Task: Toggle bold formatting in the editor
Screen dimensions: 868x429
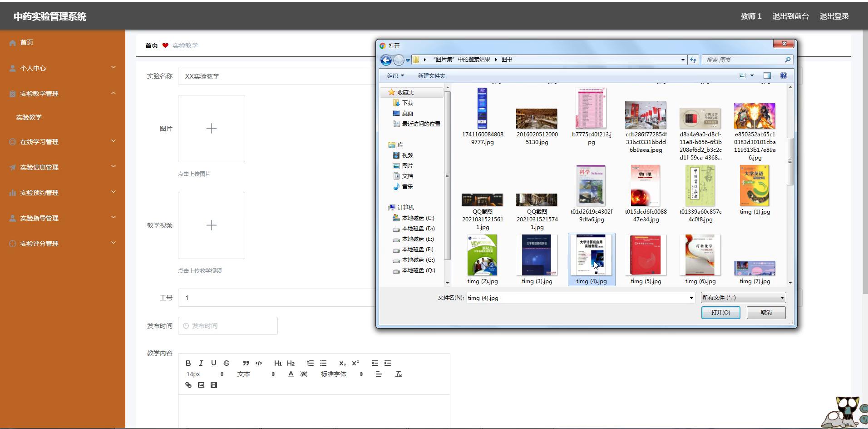Action: click(188, 363)
